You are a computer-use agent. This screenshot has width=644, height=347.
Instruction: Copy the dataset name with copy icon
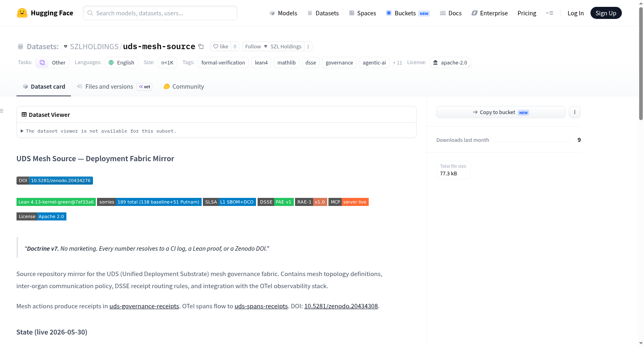(201, 46)
